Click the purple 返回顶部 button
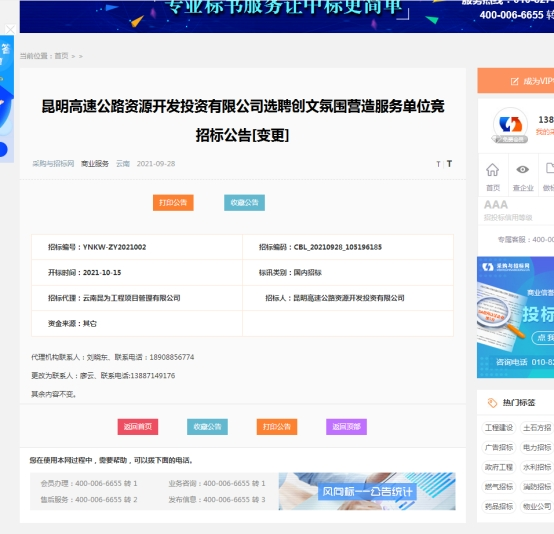The image size is (554, 534). click(x=346, y=427)
